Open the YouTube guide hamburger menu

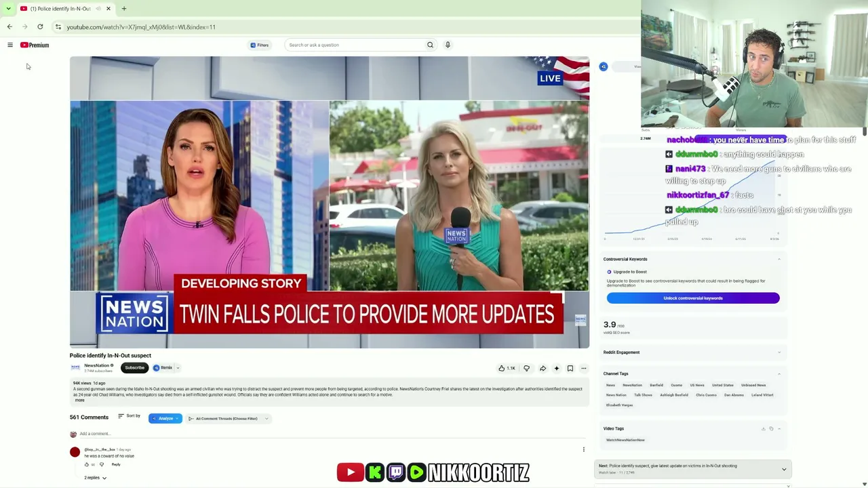click(10, 45)
